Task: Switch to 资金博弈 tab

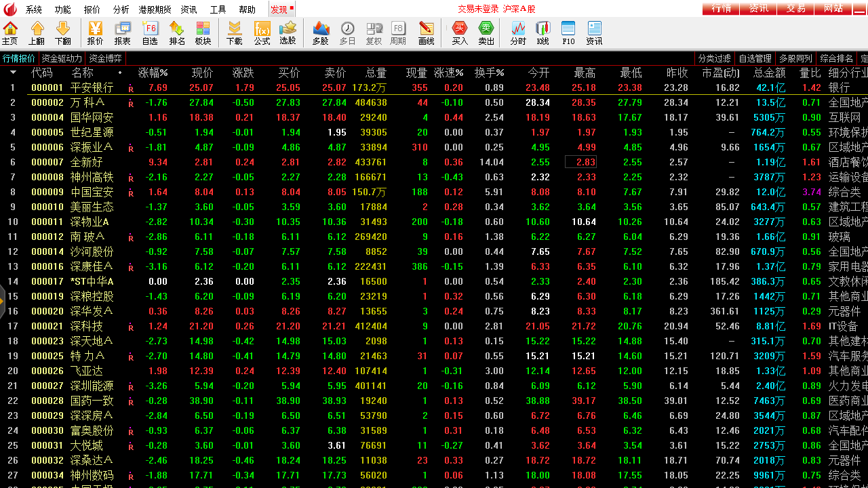Action: click(106, 58)
